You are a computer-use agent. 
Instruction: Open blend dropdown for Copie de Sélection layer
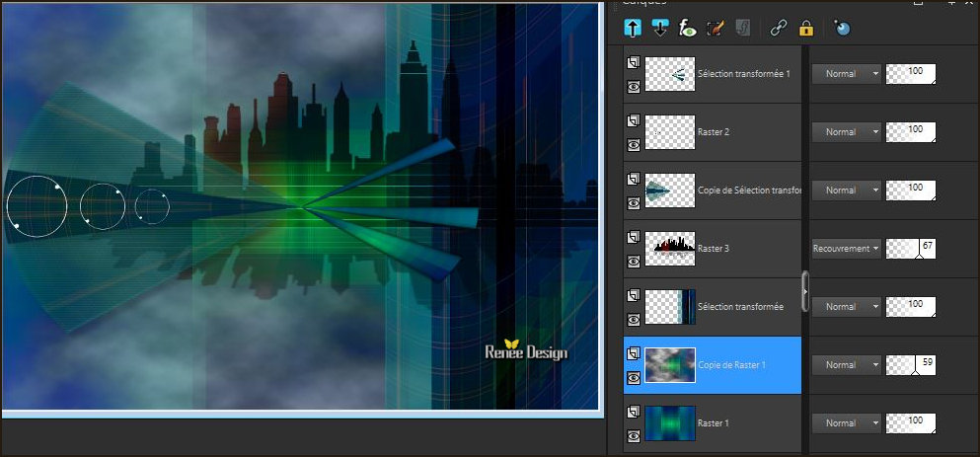coord(846,190)
